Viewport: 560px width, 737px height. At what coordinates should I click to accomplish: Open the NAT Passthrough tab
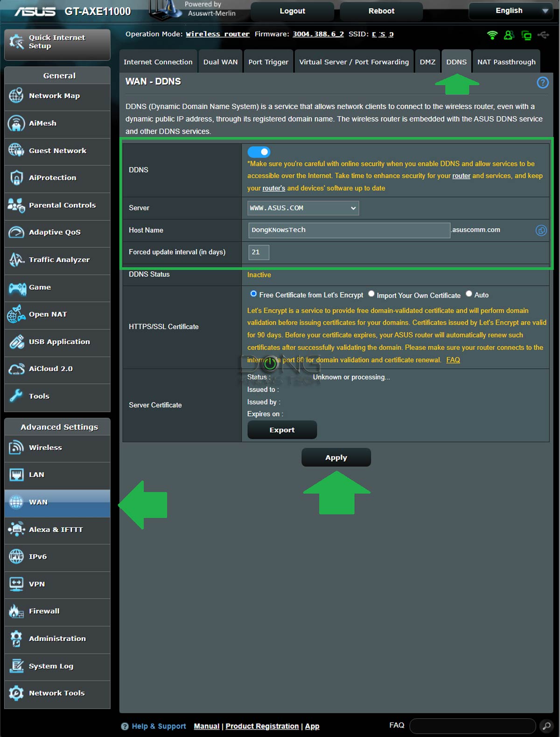point(506,62)
